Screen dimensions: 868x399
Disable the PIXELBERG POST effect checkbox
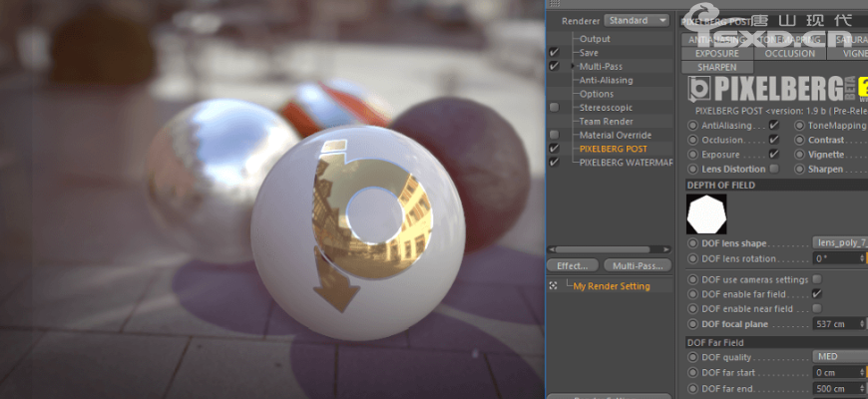point(554,149)
